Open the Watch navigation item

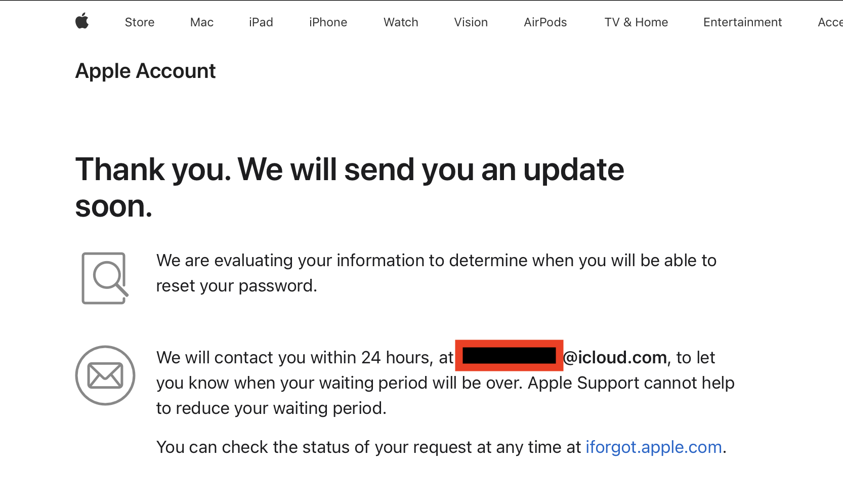pos(401,22)
